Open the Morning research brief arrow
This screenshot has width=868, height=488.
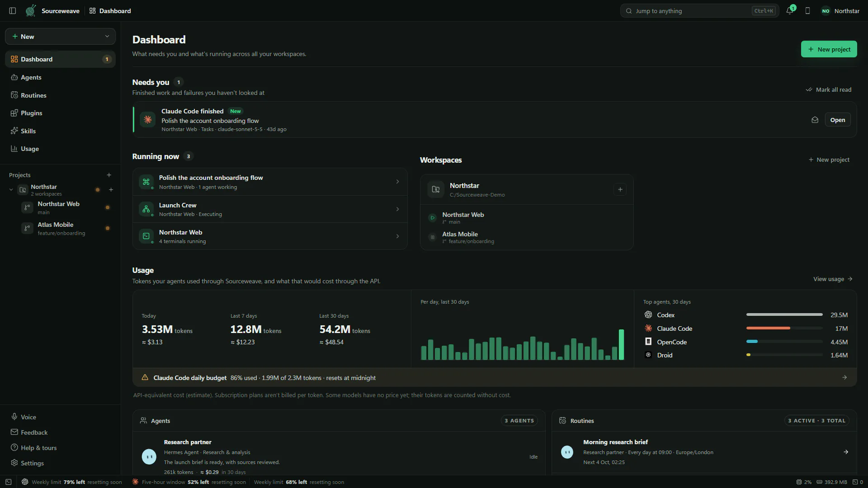point(846,452)
